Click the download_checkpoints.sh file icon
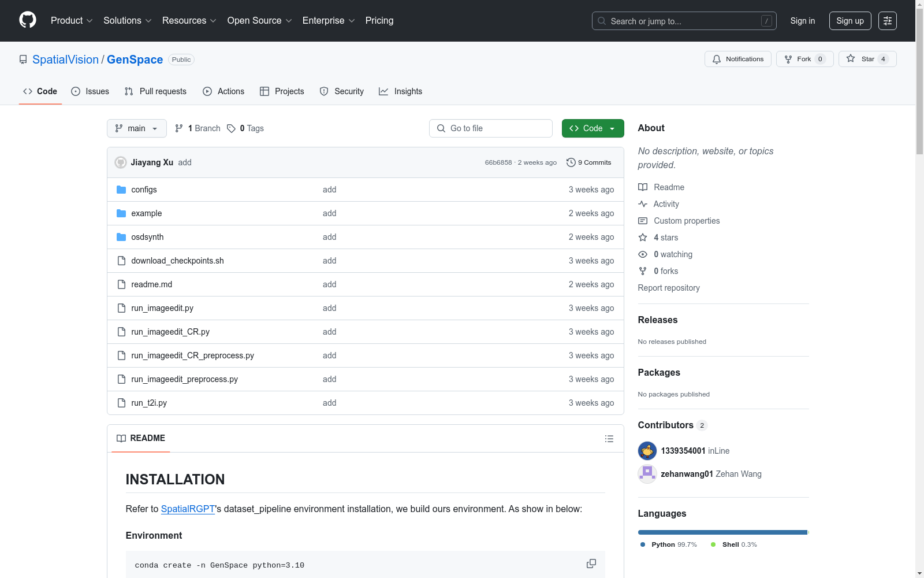The width and height of the screenshot is (924, 578). 121,261
